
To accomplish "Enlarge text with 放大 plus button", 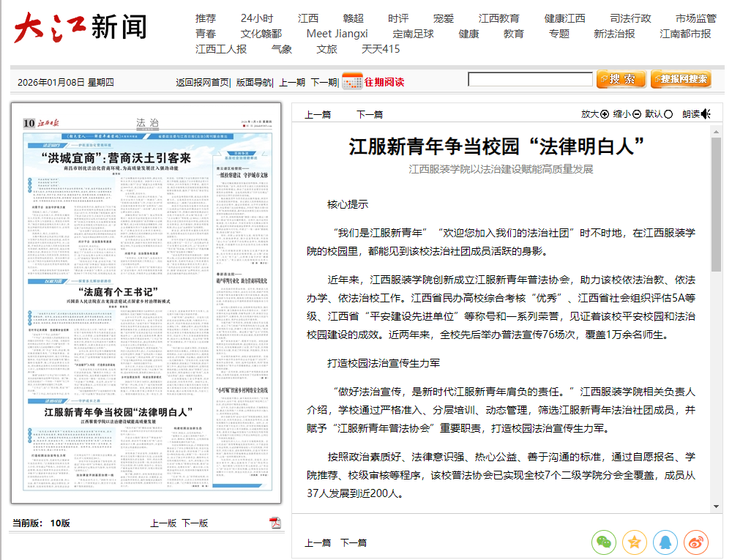I will tap(605, 114).
